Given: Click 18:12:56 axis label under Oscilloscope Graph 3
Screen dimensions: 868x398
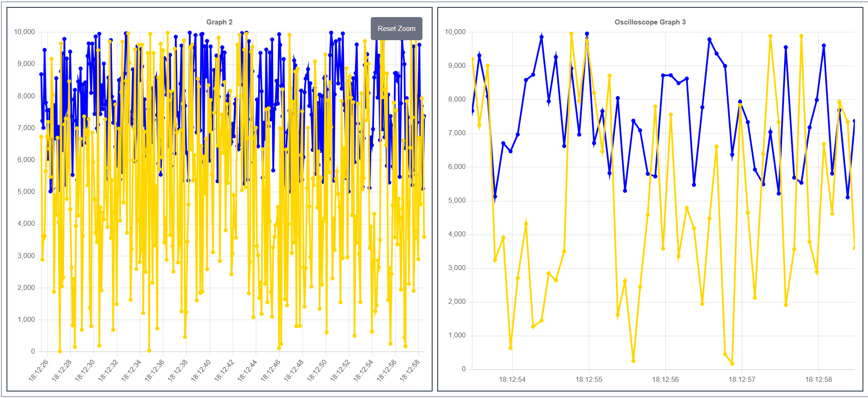Looking at the screenshot, I should pos(665,380).
